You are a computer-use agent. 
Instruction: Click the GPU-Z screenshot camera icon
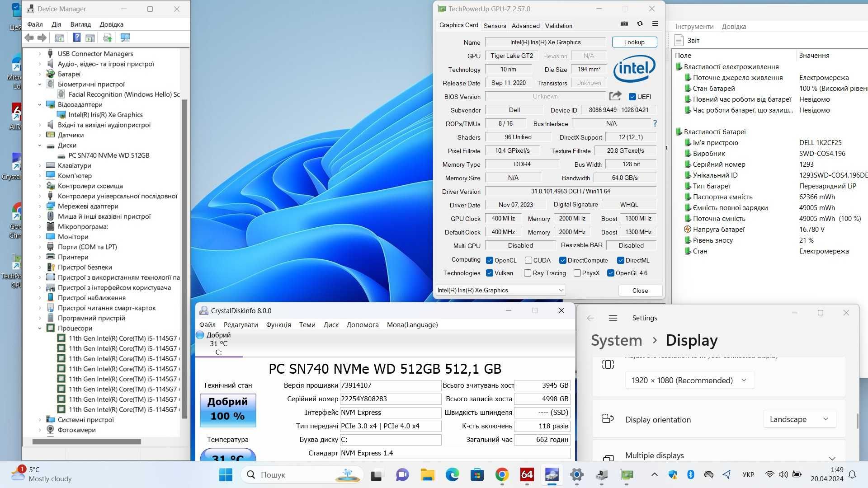[x=624, y=24]
